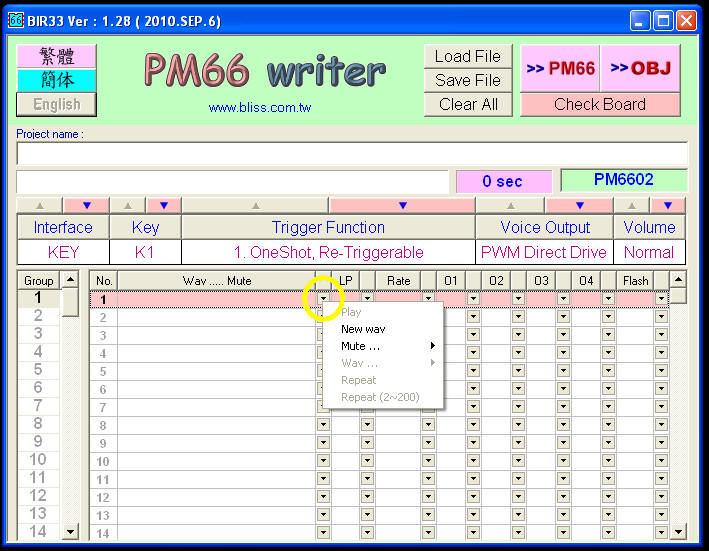This screenshot has width=709, height=551.
Task: Click the Project name input field
Action: (x=352, y=153)
